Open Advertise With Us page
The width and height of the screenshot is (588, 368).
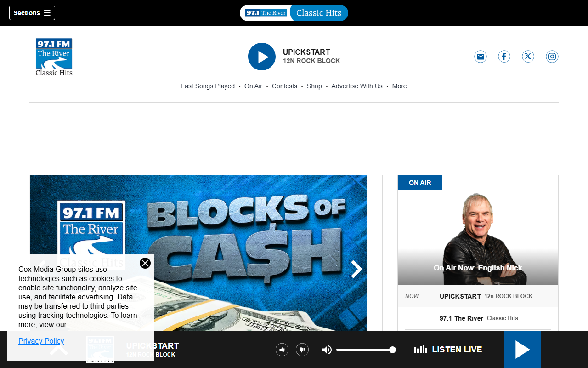pyautogui.click(x=357, y=86)
